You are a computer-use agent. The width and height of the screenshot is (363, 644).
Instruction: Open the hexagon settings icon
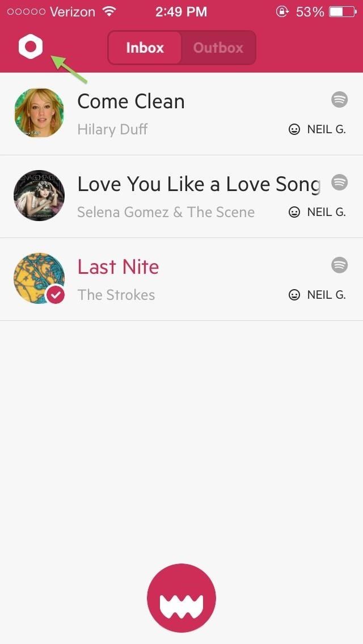[31, 47]
